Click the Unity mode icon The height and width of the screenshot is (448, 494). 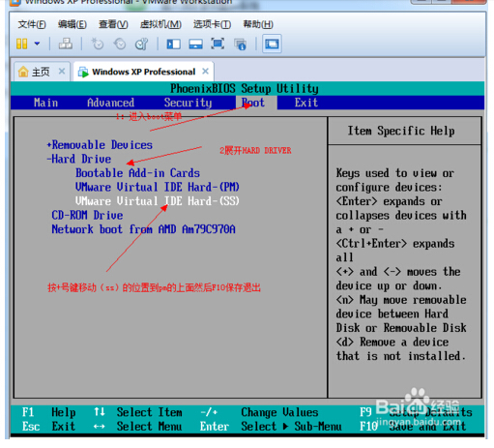[240, 44]
